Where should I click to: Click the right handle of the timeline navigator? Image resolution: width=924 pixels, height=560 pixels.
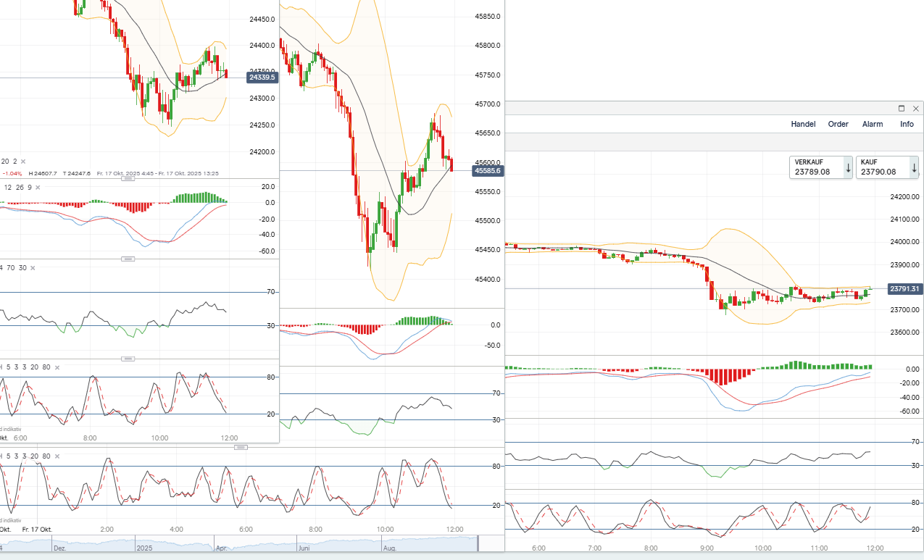pyautogui.click(x=478, y=543)
